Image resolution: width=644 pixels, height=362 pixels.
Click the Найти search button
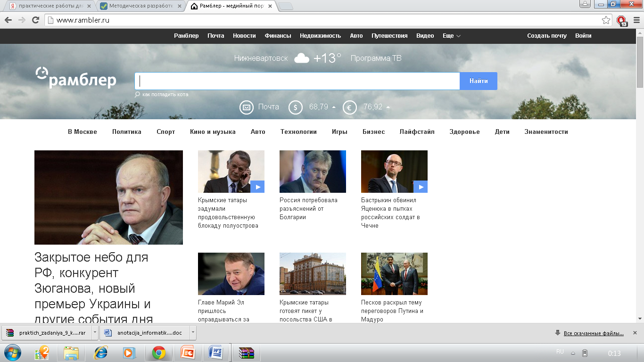pos(479,81)
